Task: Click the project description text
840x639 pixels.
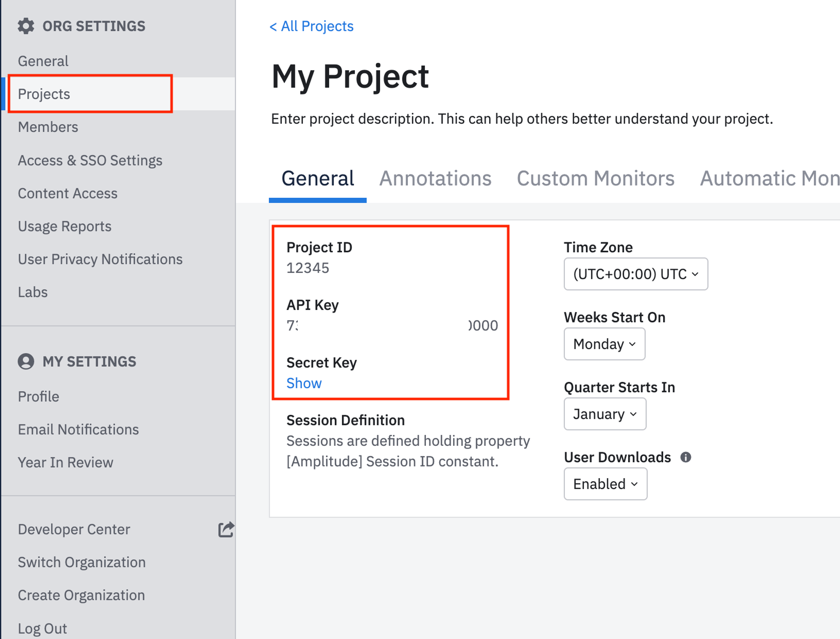Action: click(x=521, y=119)
